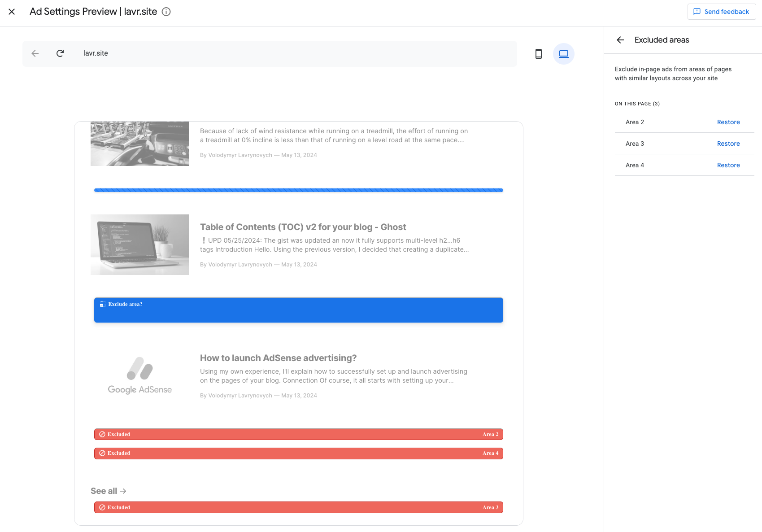Open Table of Contents (TOC) v2 article title
This screenshot has width=762, height=532.
(303, 227)
